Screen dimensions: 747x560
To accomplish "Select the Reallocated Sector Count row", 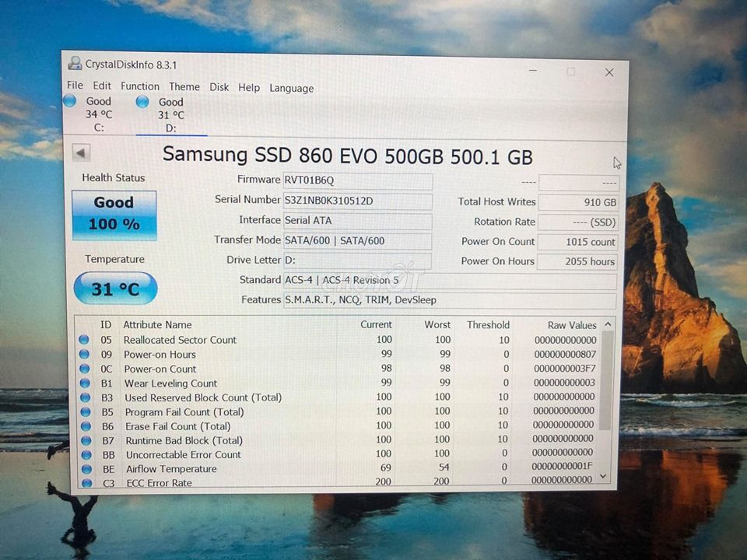I will point(338,340).
